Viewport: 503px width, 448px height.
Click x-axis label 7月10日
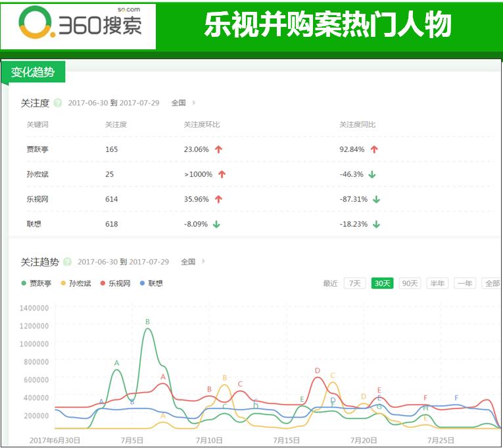coord(210,440)
